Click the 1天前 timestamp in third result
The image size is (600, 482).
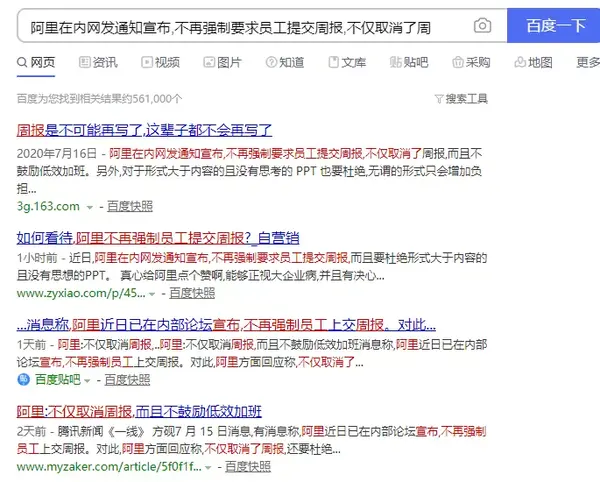pos(31,345)
